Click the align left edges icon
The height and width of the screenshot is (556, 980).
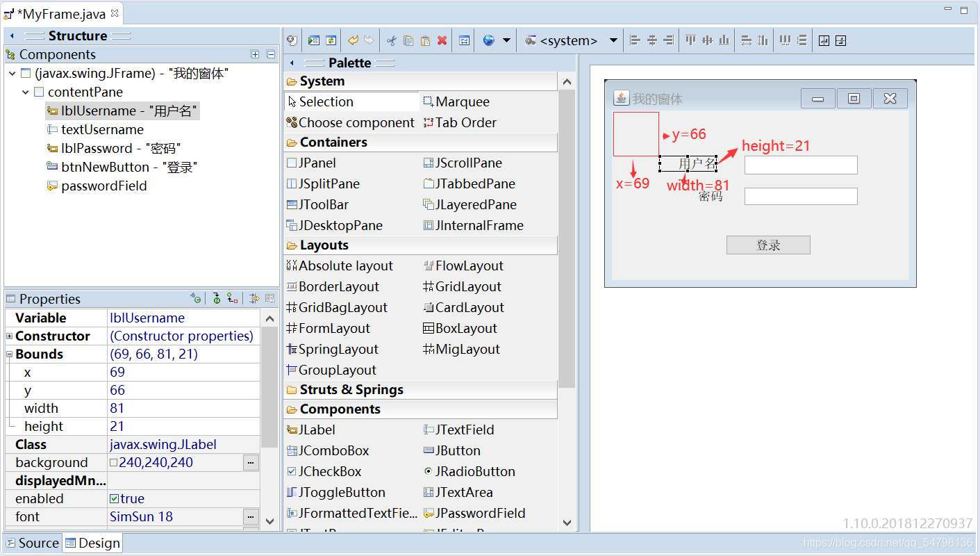point(635,41)
